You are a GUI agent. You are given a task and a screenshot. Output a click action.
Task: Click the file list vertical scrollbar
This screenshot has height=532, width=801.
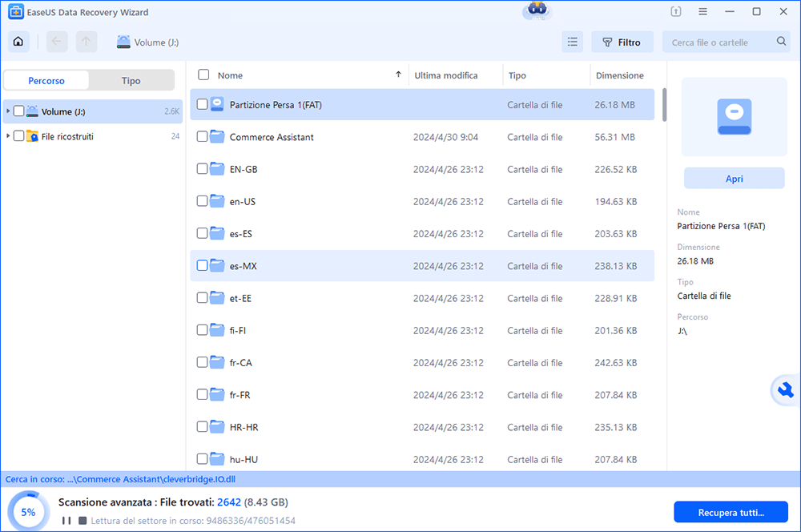[x=664, y=105]
